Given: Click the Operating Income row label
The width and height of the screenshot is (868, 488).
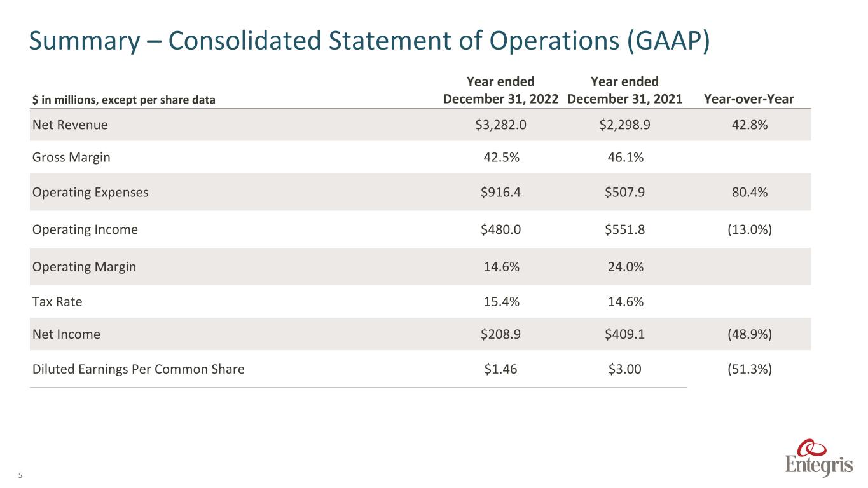Looking at the screenshot, I should (x=85, y=230).
